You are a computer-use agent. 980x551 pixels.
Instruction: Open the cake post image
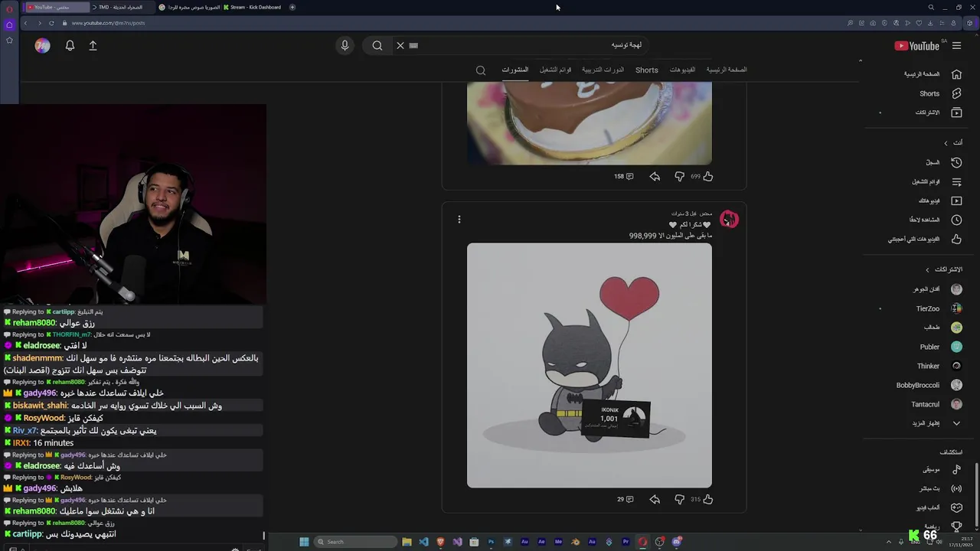(x=590, y=123)
